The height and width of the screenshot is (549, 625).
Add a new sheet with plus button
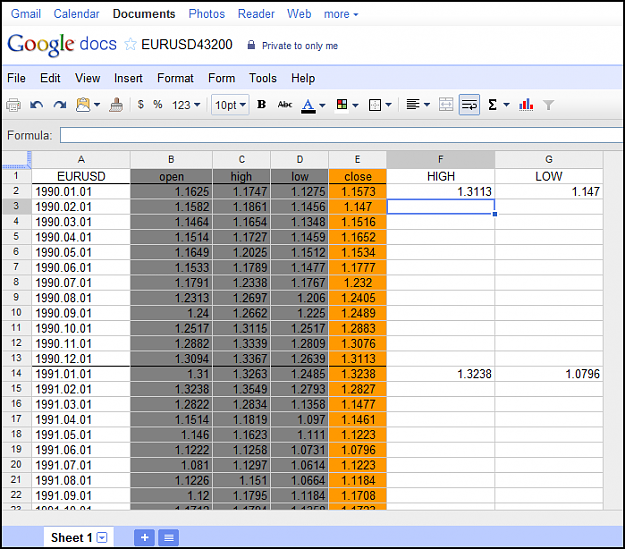tap(145, 537)
